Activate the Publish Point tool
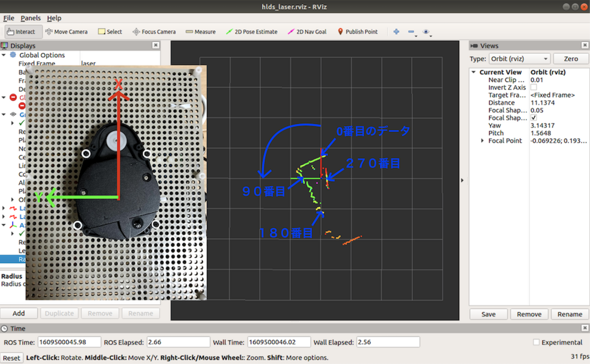This screenshot has width=590, height=364. point(358,32)
